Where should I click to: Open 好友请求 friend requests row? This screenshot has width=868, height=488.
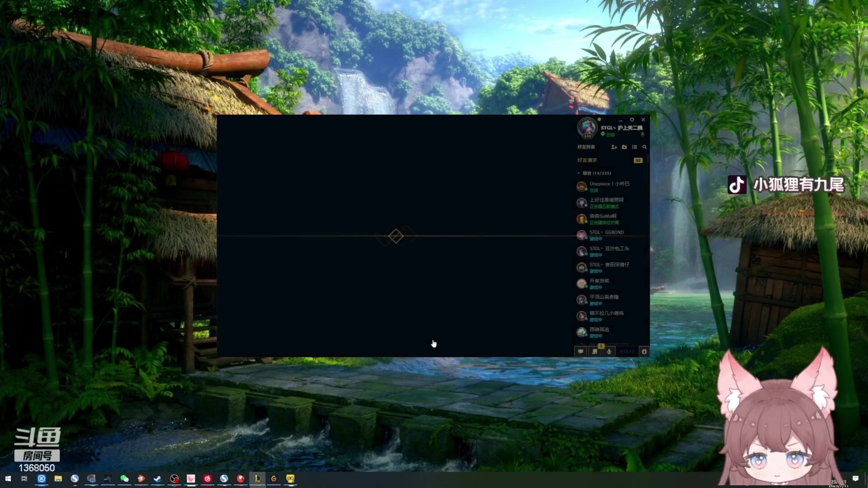(x=610, y=160)
